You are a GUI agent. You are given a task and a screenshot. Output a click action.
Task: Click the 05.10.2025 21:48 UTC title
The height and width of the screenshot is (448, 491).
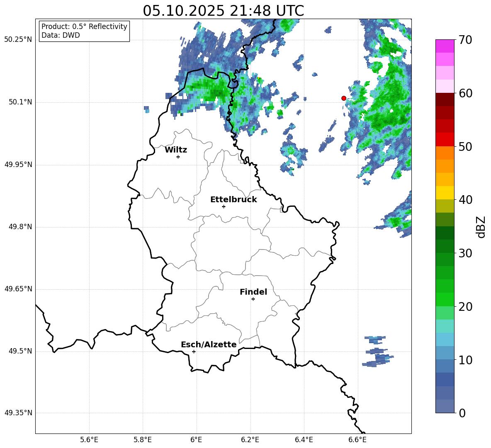(223, 11)
